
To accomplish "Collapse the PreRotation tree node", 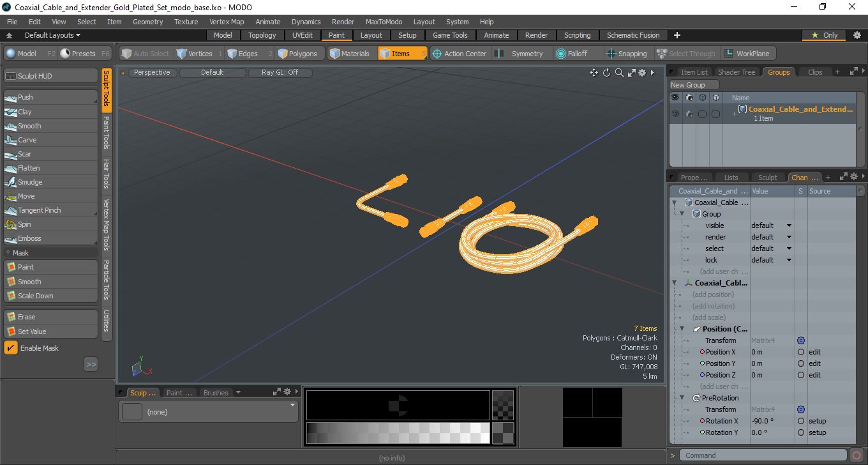I will point(682,398).
